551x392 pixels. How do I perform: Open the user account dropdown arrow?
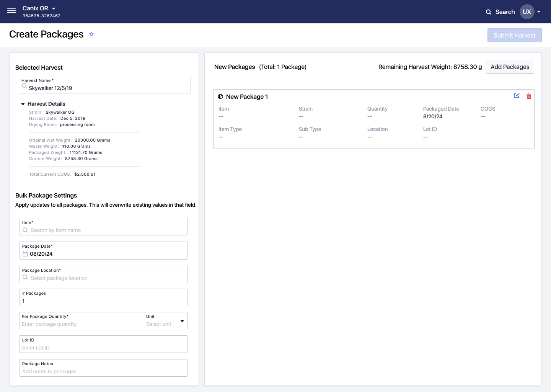click(x=539, y=12)
